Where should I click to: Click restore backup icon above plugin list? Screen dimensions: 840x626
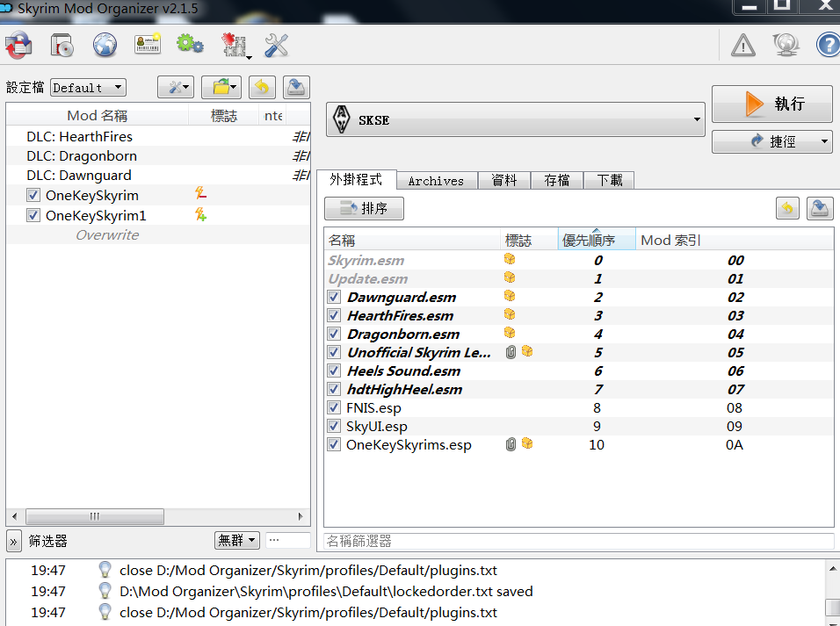pyautogui.click(x=787, y=208)
